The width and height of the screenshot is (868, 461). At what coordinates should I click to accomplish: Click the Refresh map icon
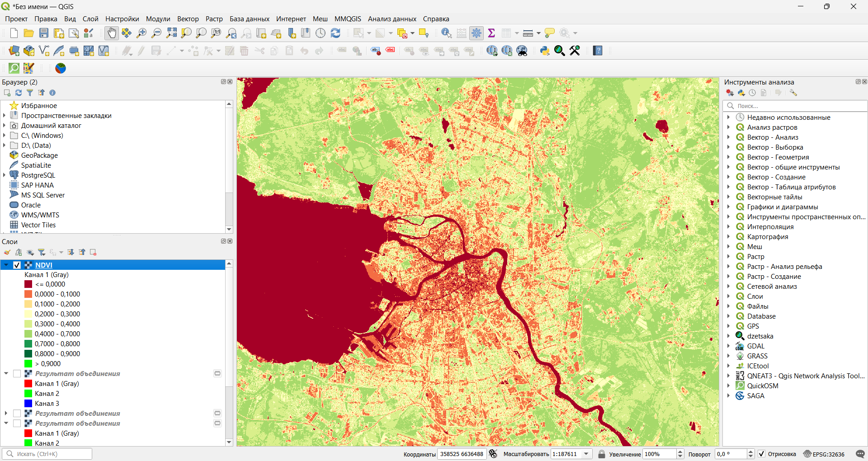pyautogui.click(x=335, y=33)
